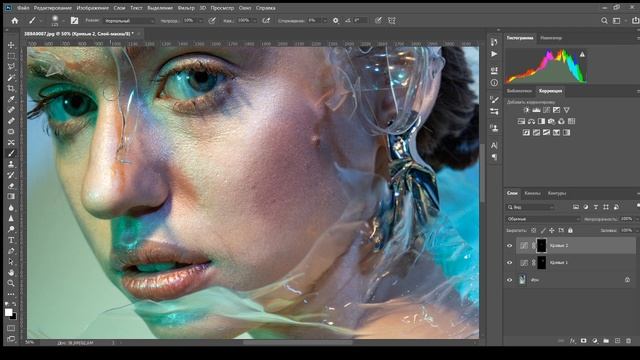
Task: Select the Brush tool in left toolbox
Action: click(11, 153)
